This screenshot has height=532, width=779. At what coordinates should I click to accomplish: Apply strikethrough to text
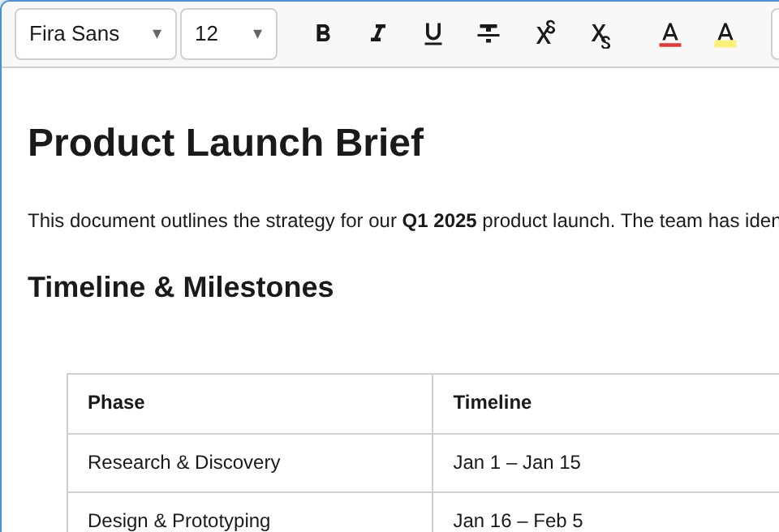click(488, 33)
